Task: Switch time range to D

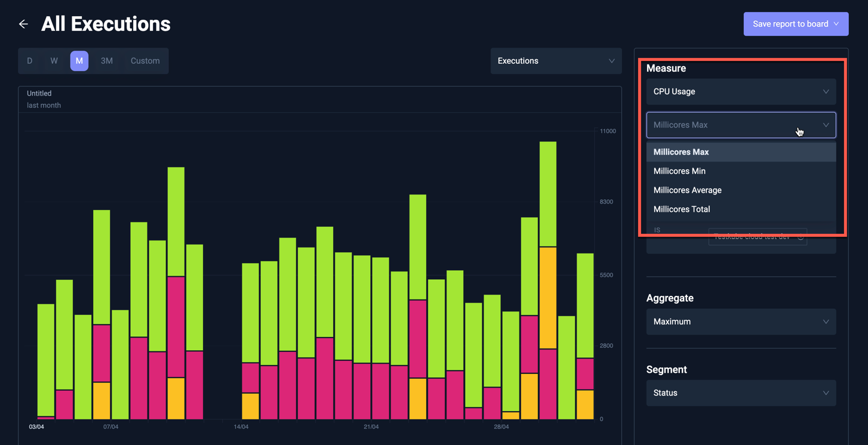Action: pos(29,60)
